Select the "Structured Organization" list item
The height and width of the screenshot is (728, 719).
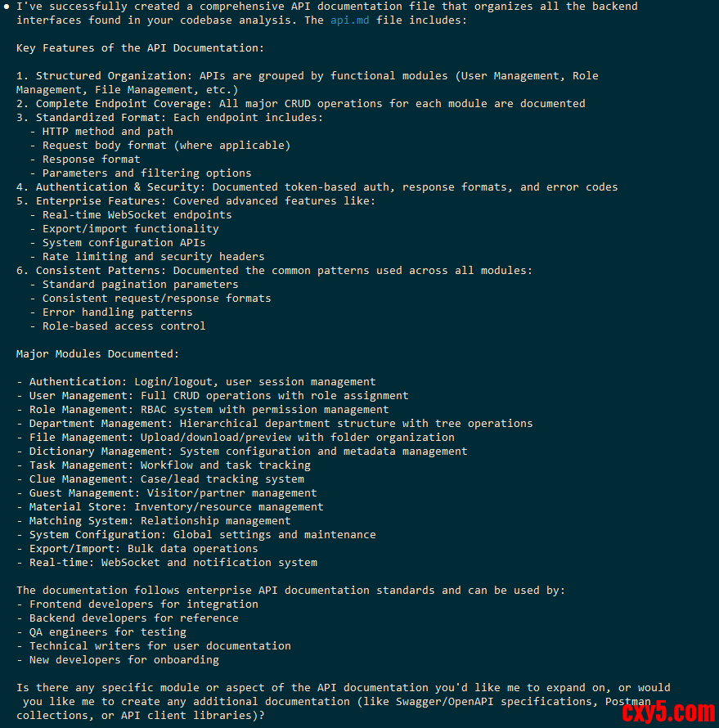308,83
